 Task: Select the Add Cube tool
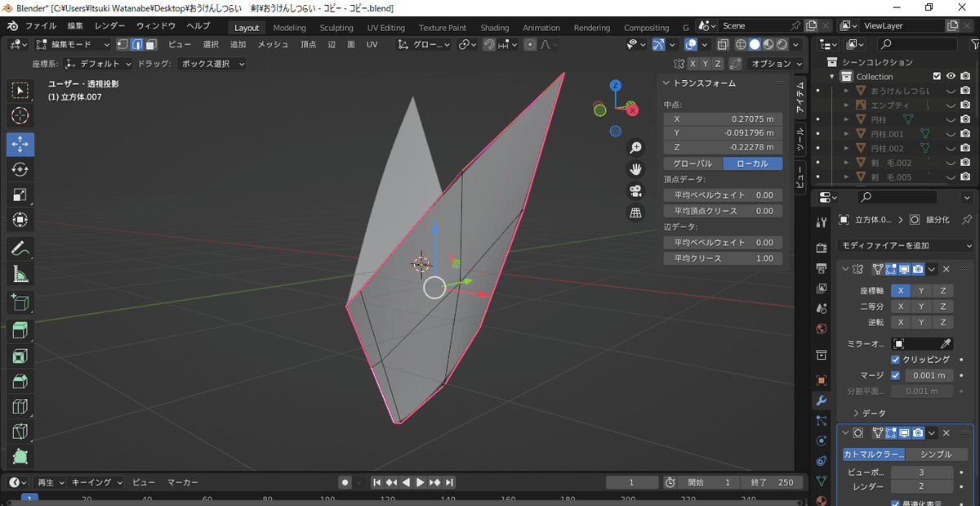(20, 303)
